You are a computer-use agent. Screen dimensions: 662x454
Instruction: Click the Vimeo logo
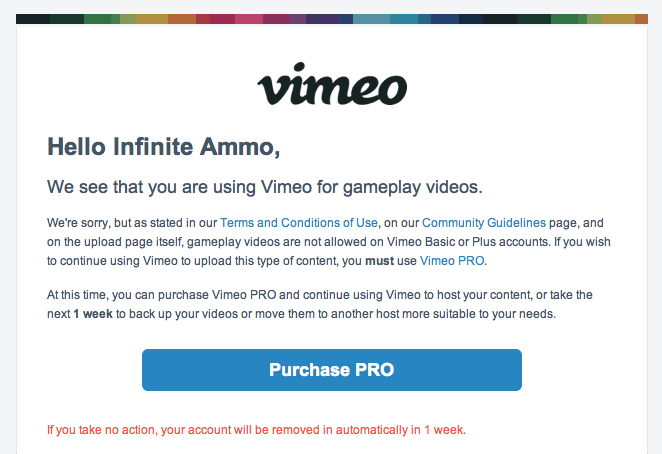(332, 84)
